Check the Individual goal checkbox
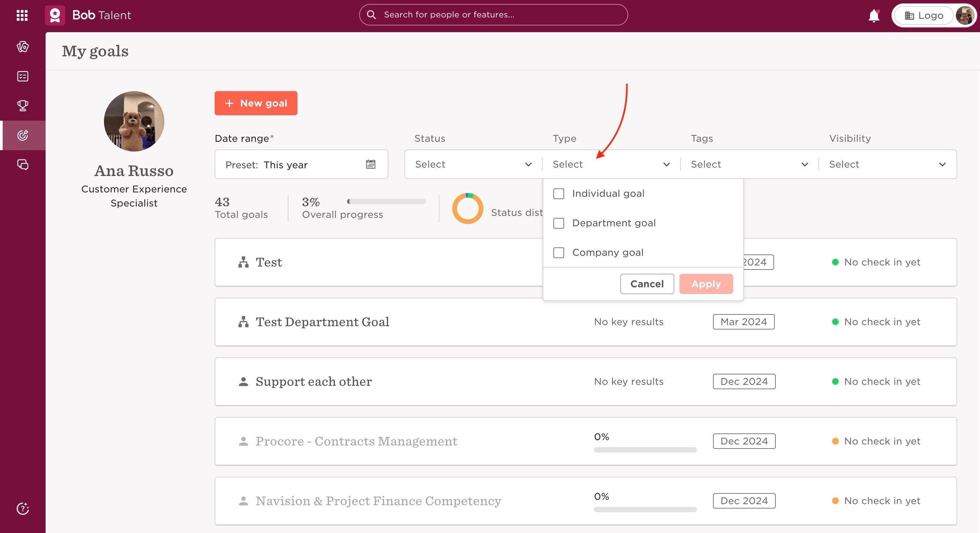This screenshot has width=980, height=533. [558, 193]
